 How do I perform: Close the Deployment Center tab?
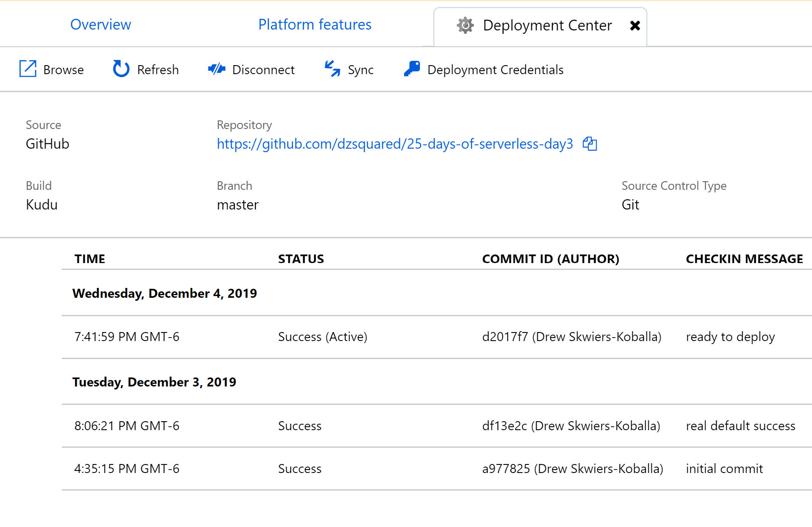point(635,26)
